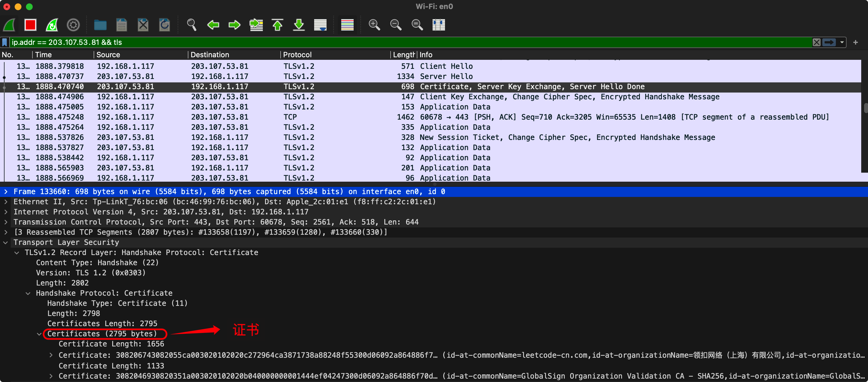
Task: Open the display filter bookmark menu
Action: (x=5, y=42)
